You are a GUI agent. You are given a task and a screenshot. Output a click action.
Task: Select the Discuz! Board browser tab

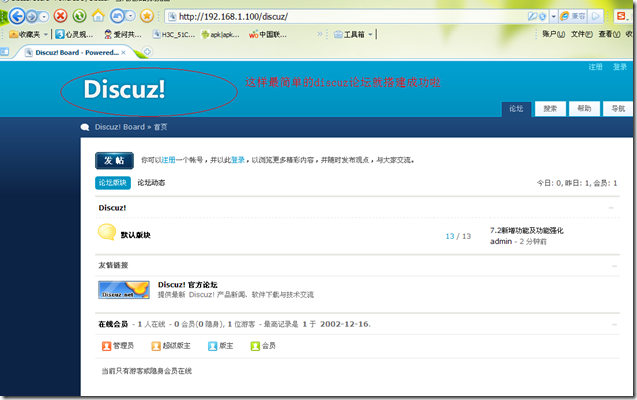77,52
